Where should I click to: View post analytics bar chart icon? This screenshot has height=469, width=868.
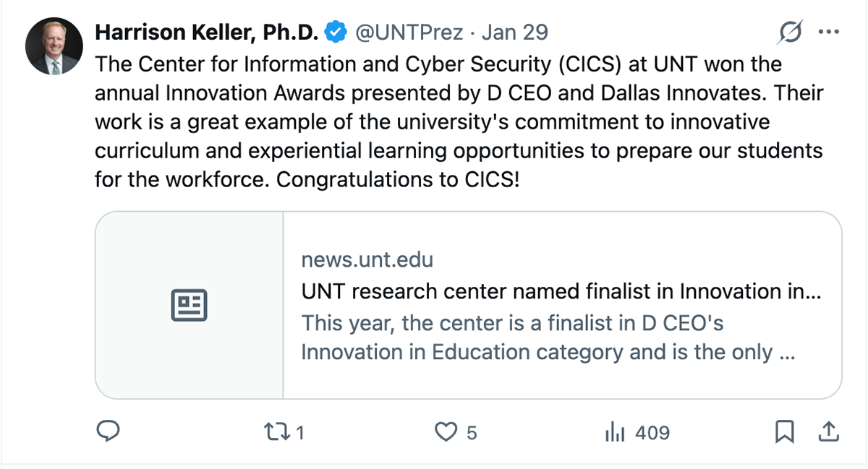click(614, 432)
